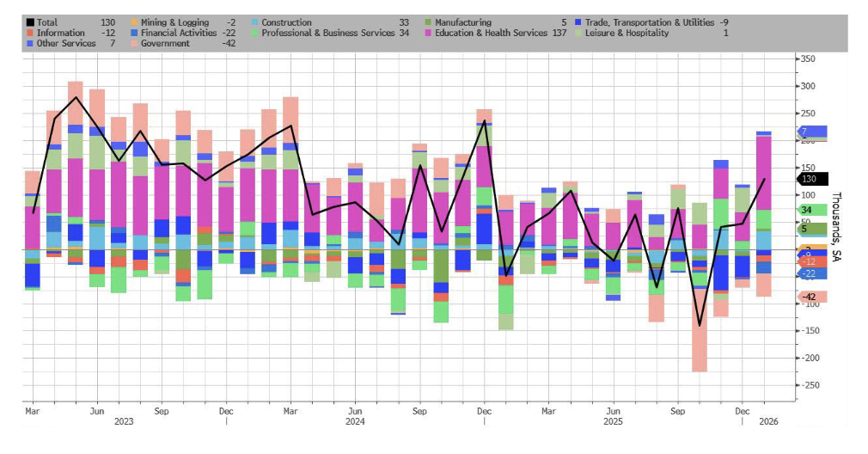Click the Dec label left of 2026
This screenshot has width=868, height=454.
(743, 411)
